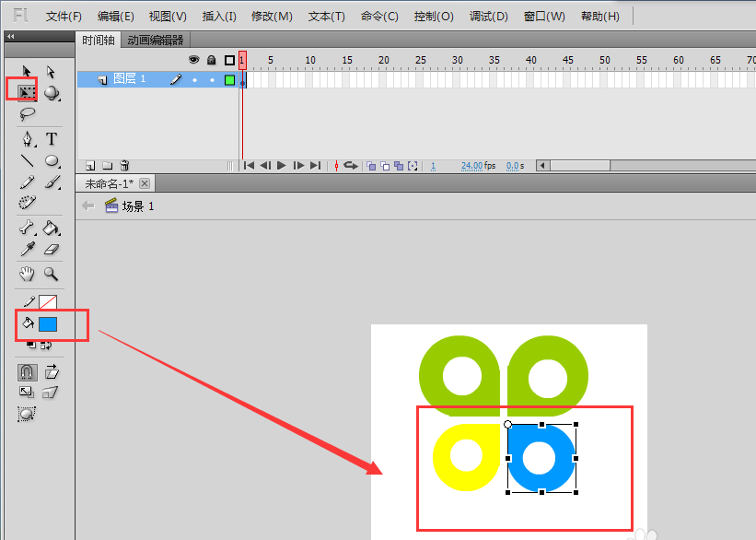Viewport: 756px width, 540px height.
Task: Select the Eraser tool
Action: click(52, 249)
